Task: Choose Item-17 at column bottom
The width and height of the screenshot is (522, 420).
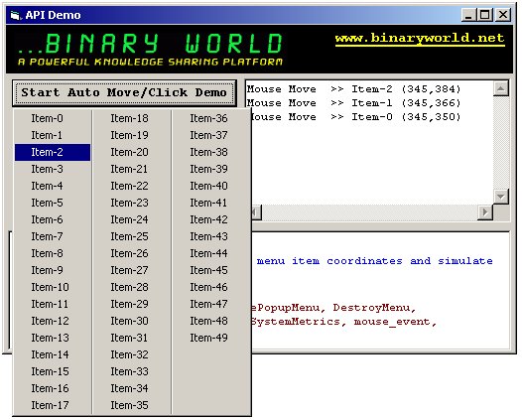Action: [53, 405]
